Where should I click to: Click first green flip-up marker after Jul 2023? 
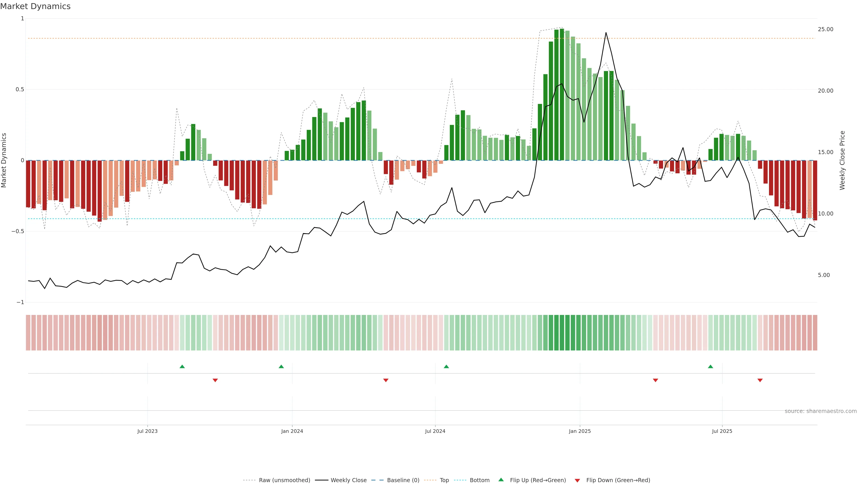coord(182,366)
